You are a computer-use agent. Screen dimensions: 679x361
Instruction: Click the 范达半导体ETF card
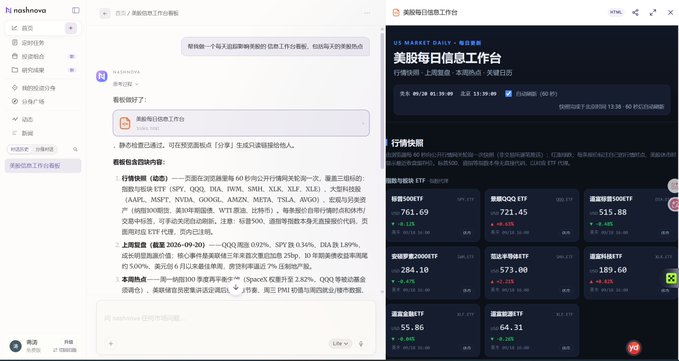tap(532, 273)
